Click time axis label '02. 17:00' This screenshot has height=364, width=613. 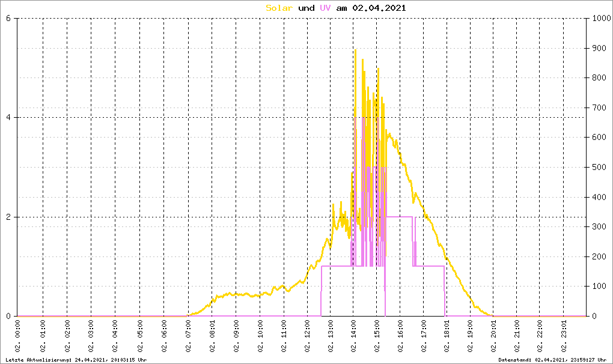[424, 336]
